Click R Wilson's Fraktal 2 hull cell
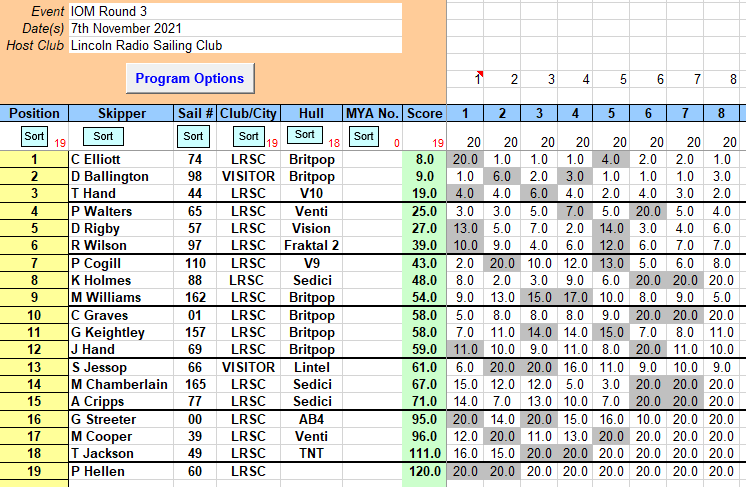 (x=312, y=245)
